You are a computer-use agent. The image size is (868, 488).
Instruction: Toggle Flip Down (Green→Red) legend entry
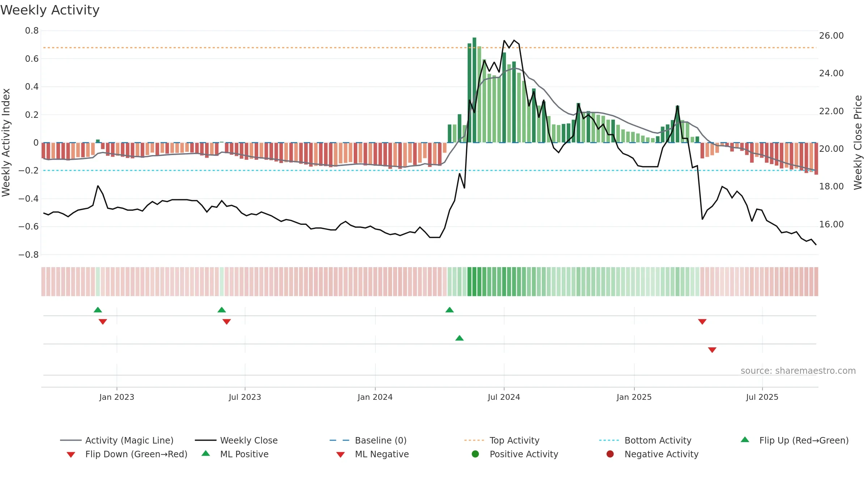click(x=127, y=454)
